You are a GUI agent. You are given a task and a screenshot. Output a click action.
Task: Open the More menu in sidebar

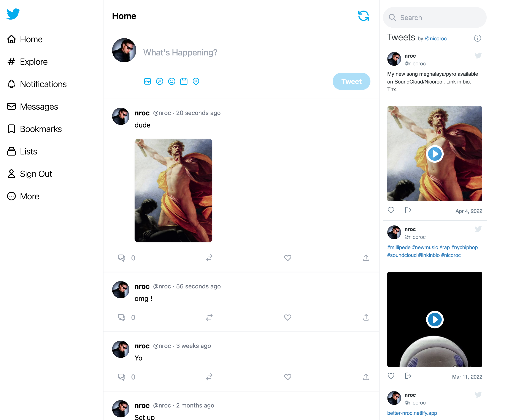(x=23, y=196)
